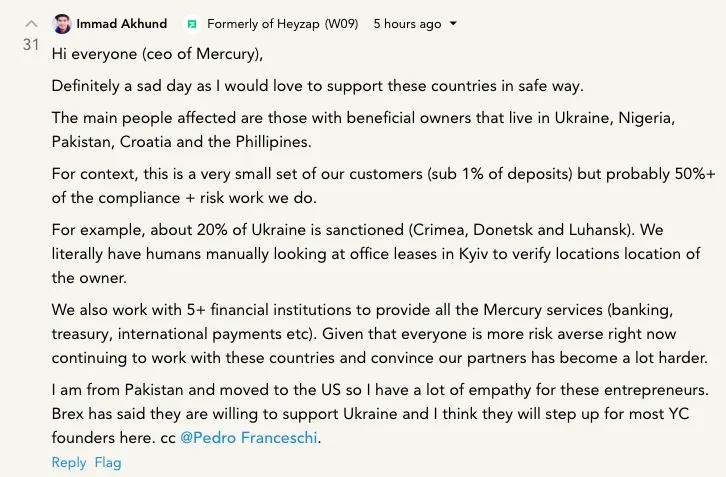This screenshot has width=726, height=477.
Task: Click the Hi everyone (ceo of Mercury) line
Action: [157, 54]
